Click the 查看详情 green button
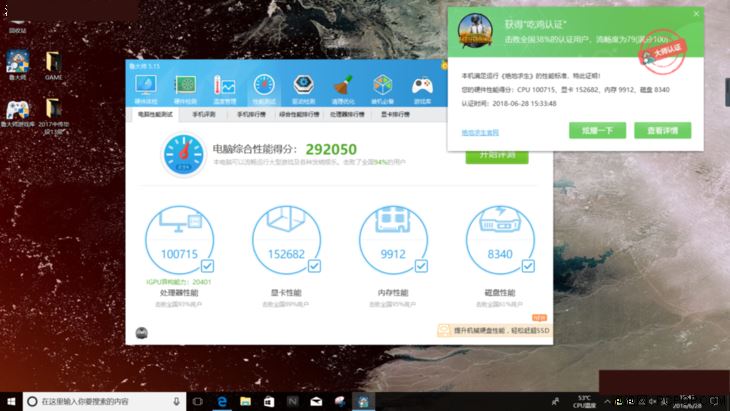 (662, 130)
